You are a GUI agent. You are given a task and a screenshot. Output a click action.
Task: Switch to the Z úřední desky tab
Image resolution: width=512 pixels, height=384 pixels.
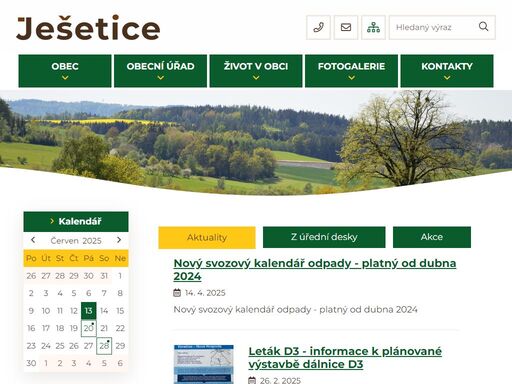click(x=324, y=237)
